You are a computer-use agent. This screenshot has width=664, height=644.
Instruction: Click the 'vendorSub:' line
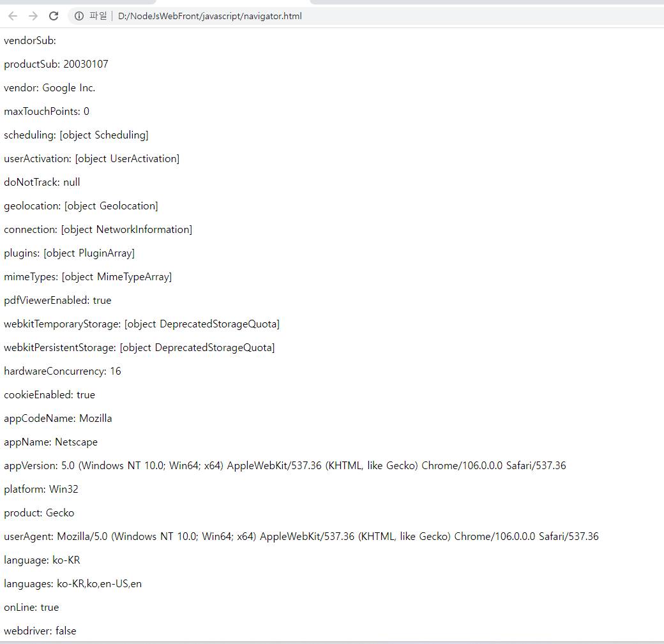click(x=30, y=41)
